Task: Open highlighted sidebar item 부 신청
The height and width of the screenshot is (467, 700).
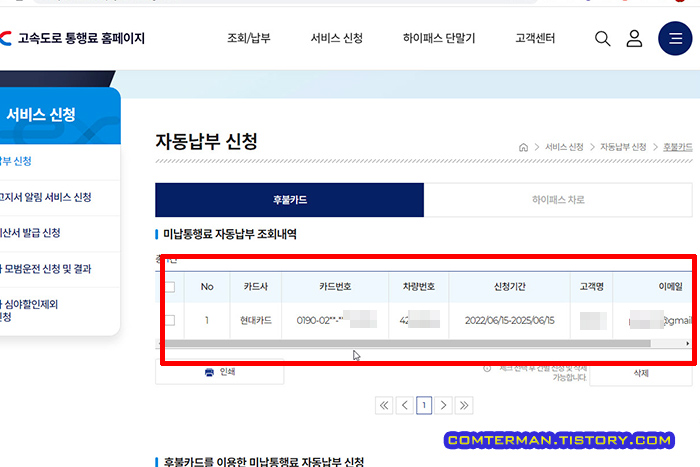Action: click(16, 161)
